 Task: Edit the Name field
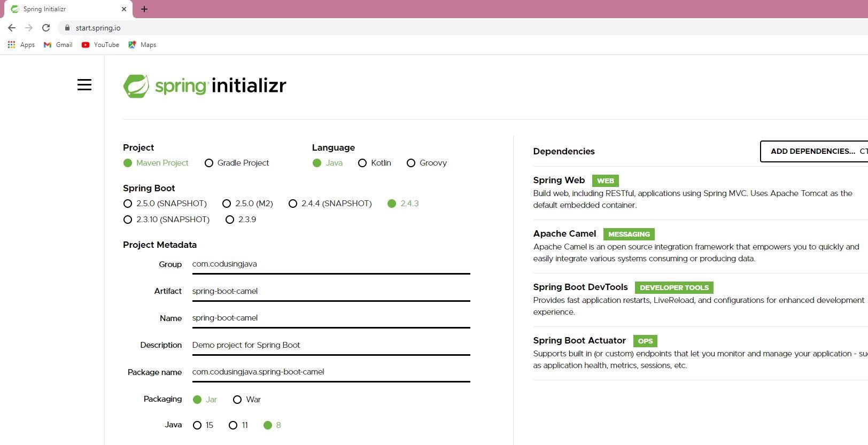[x=331, y=318]
